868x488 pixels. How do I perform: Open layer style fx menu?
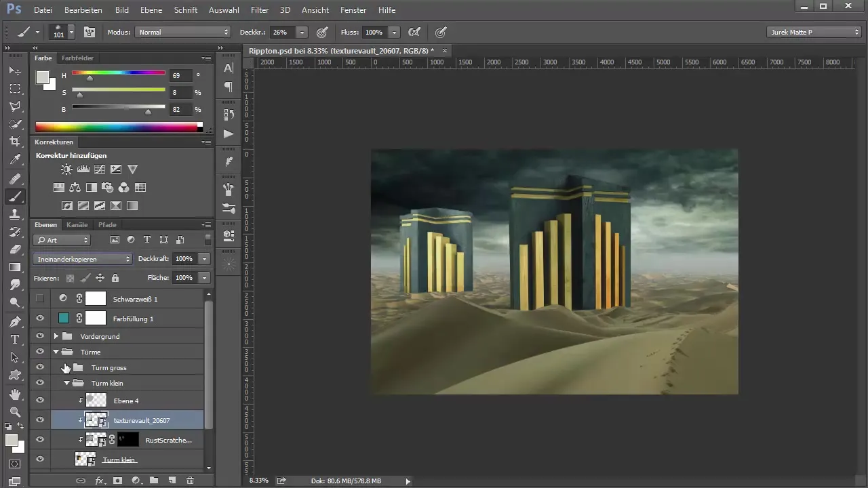(100, 480)
